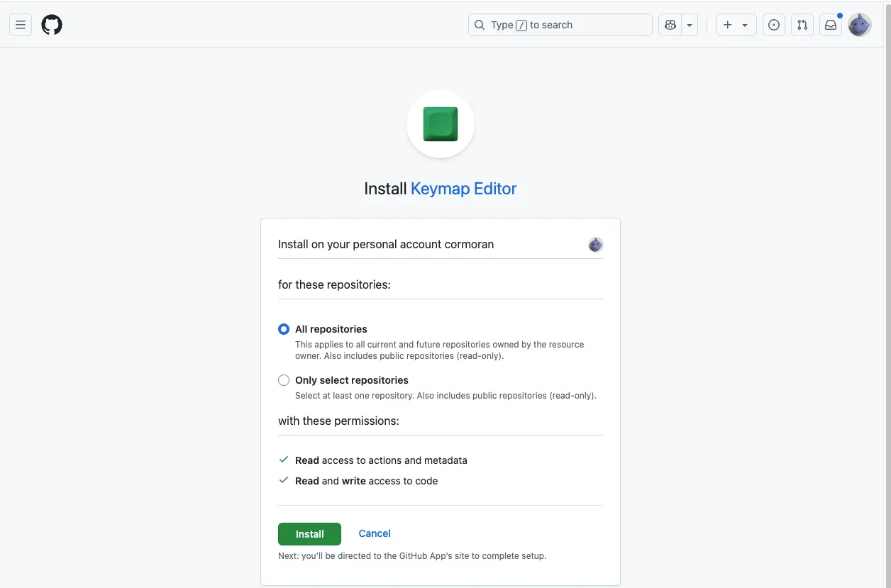Viewport: 891px width, 588px height.
Task: Click the small cormoran account avatar
Action: 595,245
